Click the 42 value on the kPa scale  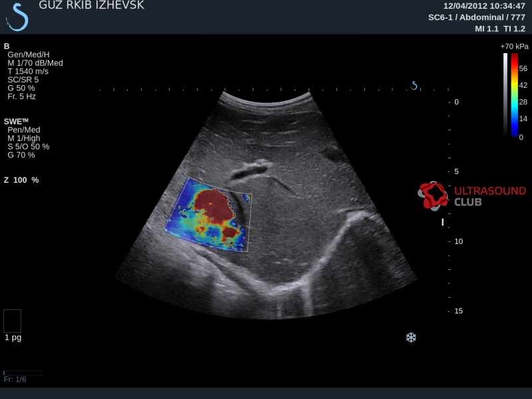523,85
